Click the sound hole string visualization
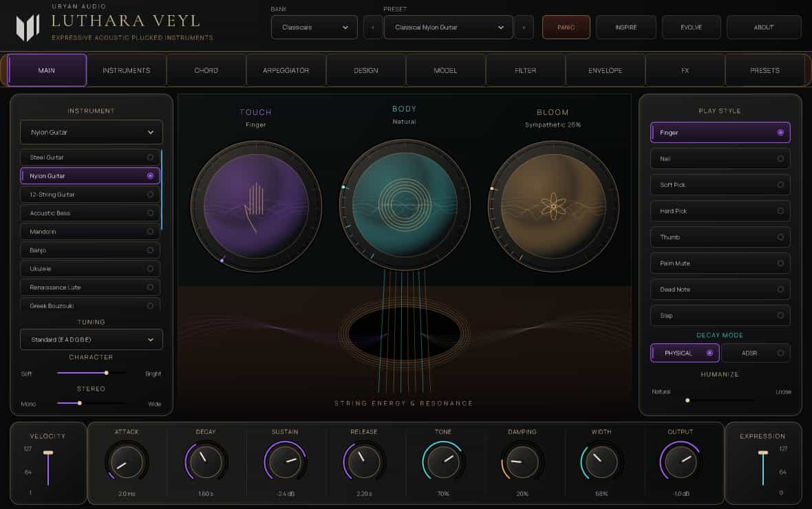The height and width of the screenshot is (509, 812). 405,334
